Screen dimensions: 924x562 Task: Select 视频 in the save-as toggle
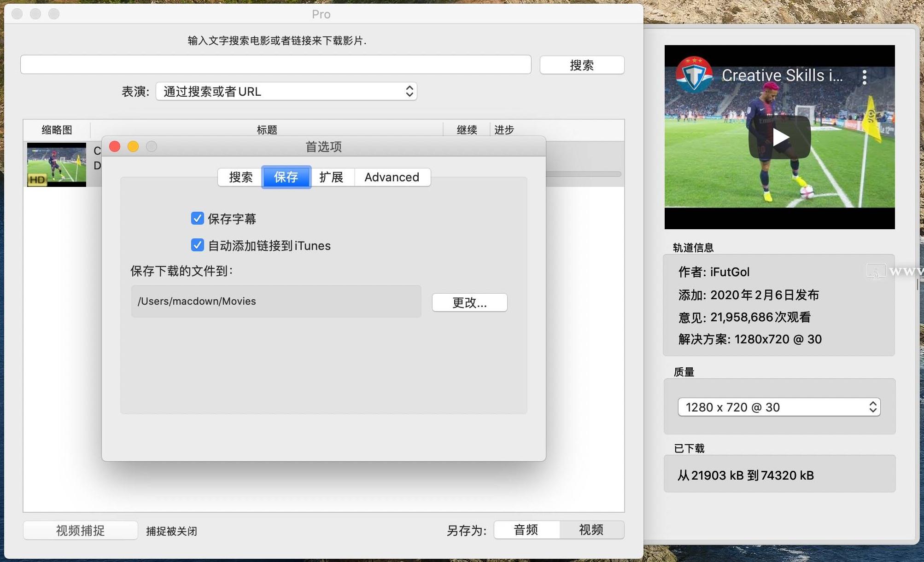591,530
